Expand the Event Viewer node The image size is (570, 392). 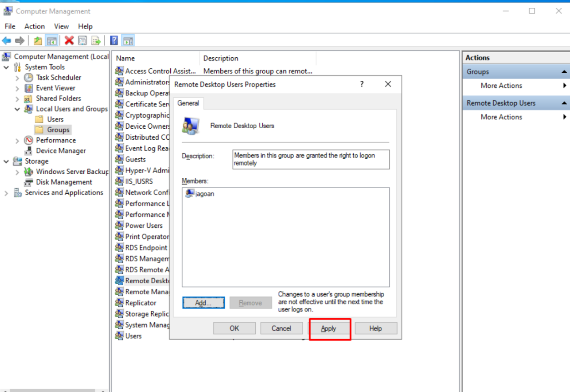click(17, 88)
